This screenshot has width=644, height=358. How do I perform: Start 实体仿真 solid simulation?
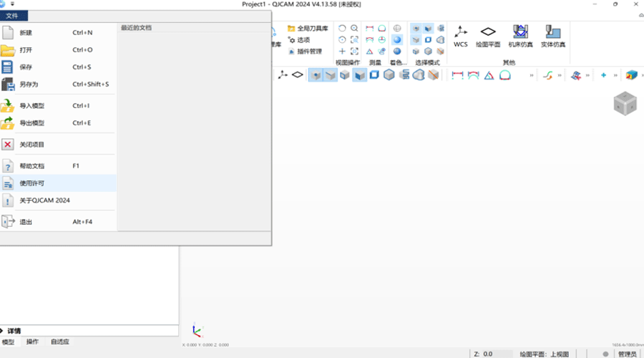tap(552, 34)
